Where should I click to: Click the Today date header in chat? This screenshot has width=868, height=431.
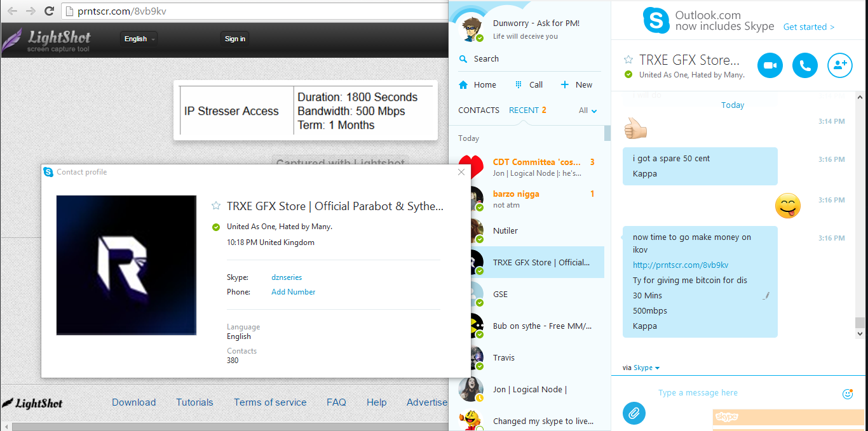click(733, 105)
